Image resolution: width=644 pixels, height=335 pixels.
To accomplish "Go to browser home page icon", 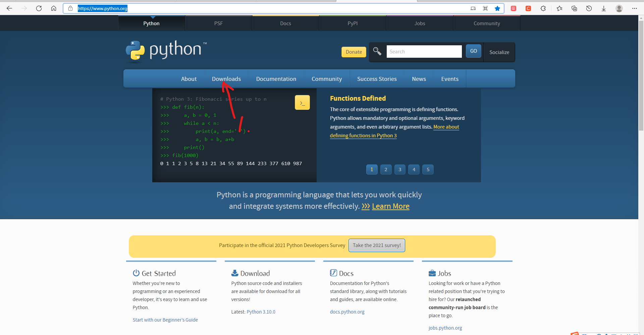I will pyautogui.click(x=54, y=8).
